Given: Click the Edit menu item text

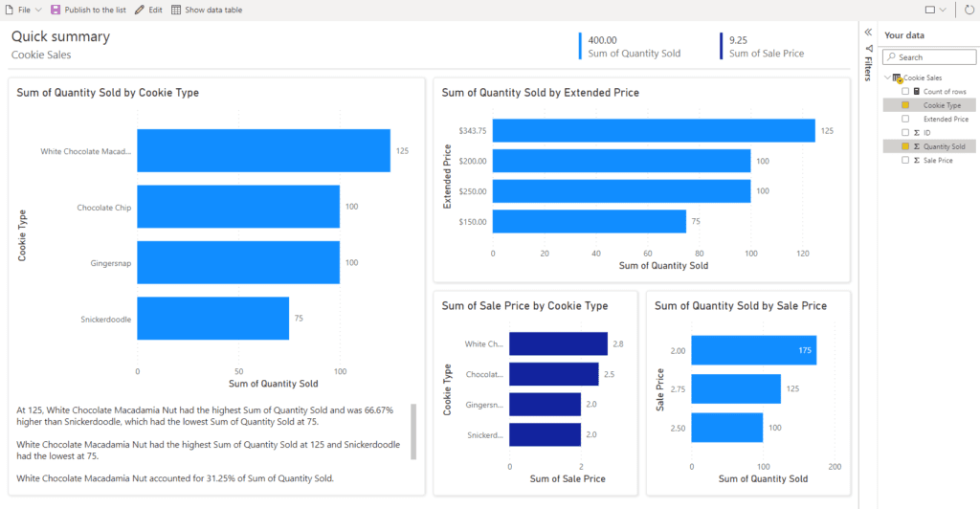Looking at the screenshot, I should click(155, 10).
